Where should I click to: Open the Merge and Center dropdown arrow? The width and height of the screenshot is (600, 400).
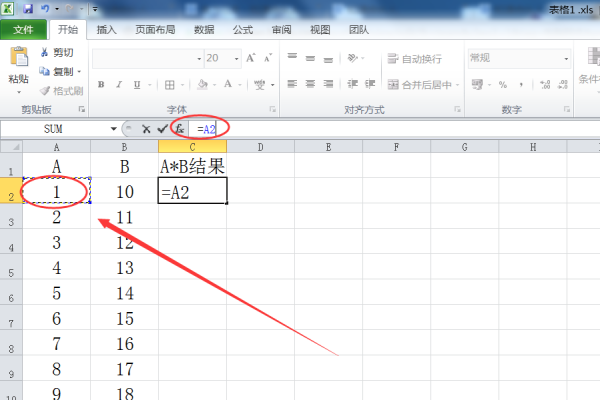(458, 85)
